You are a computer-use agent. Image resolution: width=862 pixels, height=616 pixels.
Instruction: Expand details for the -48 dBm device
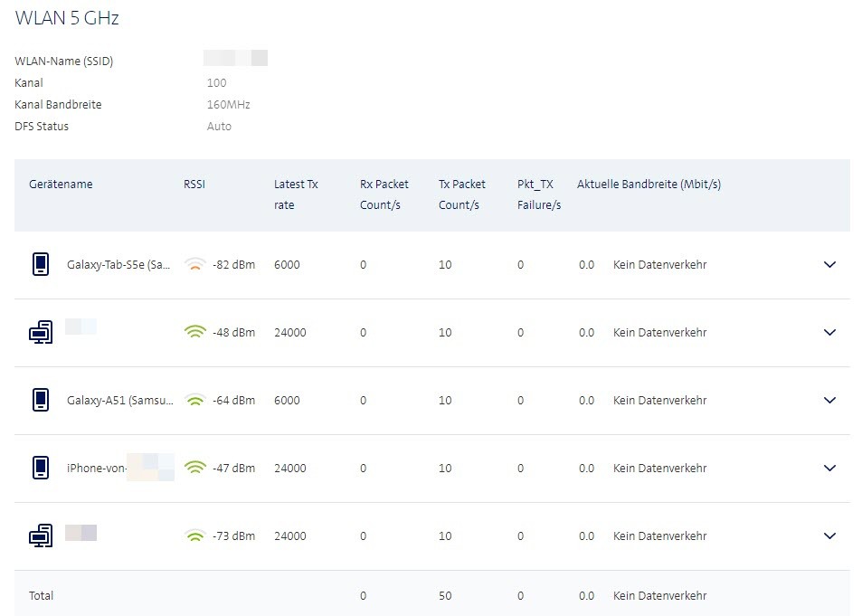[x=829, y=333]
